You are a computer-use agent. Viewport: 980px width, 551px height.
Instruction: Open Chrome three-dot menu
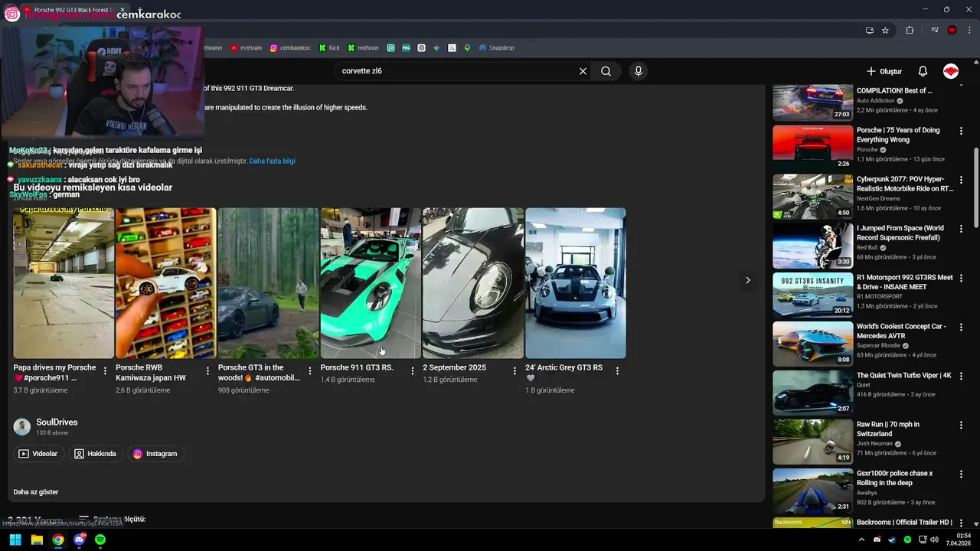(x=969, y=30)
